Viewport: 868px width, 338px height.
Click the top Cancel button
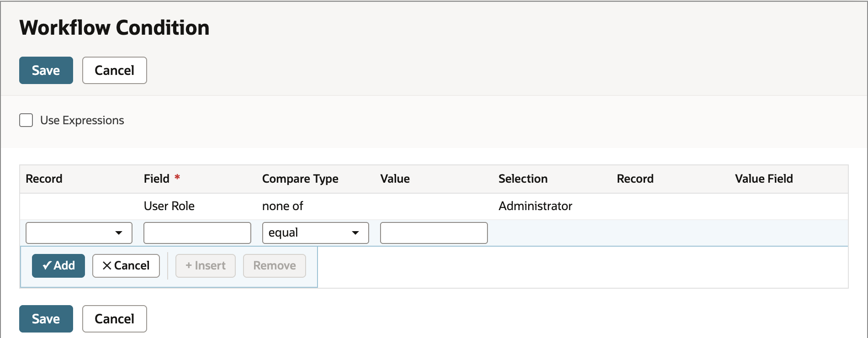click(x=115, y=70)
